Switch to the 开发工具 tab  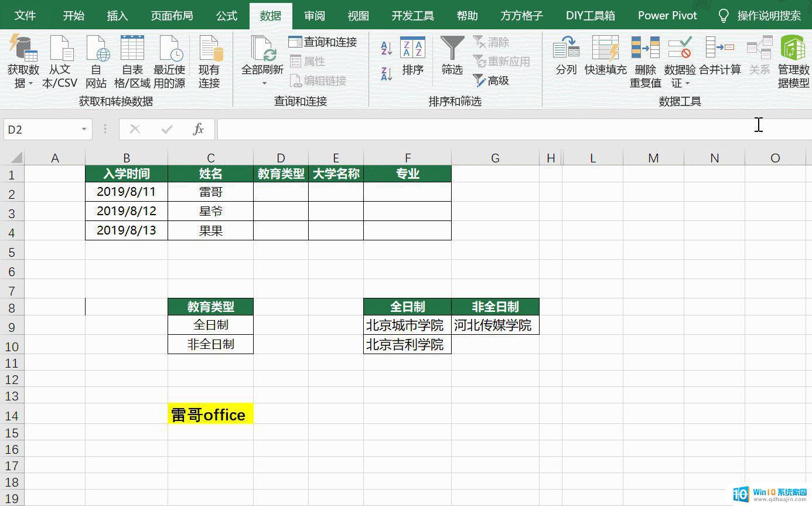tap(413, 16)
